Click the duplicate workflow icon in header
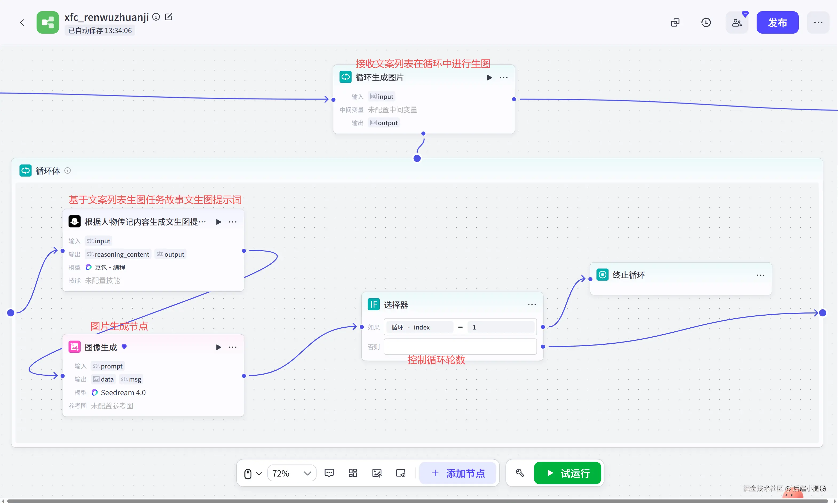 point(675,22)
